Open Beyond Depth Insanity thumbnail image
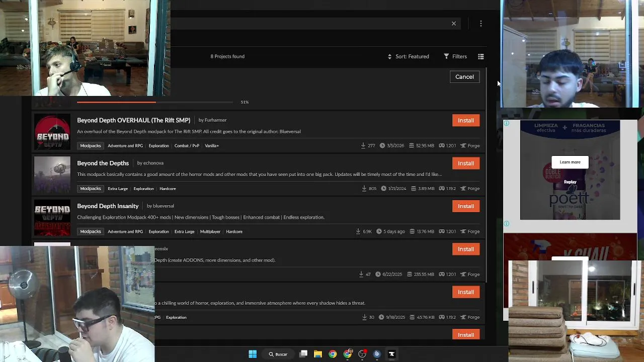644x362 pixels. point(52,218)
